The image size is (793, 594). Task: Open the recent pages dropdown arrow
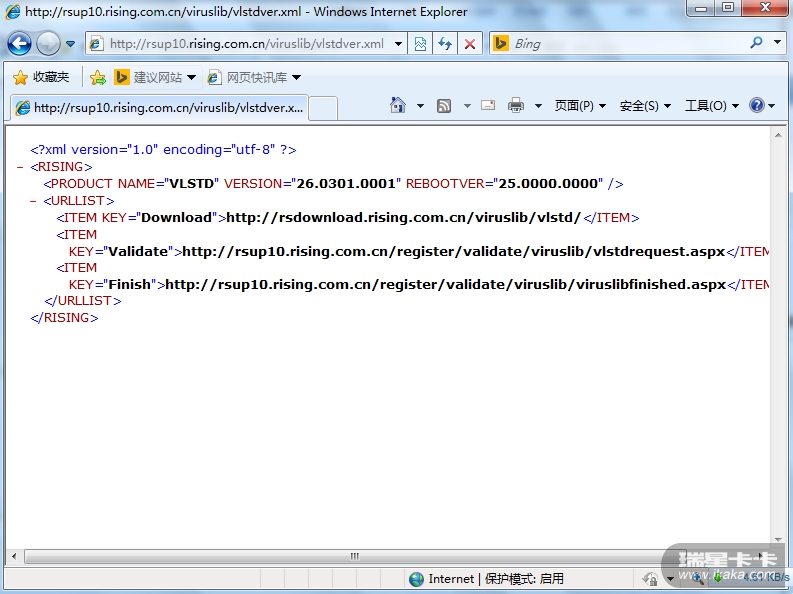click(x=70, y=44)
